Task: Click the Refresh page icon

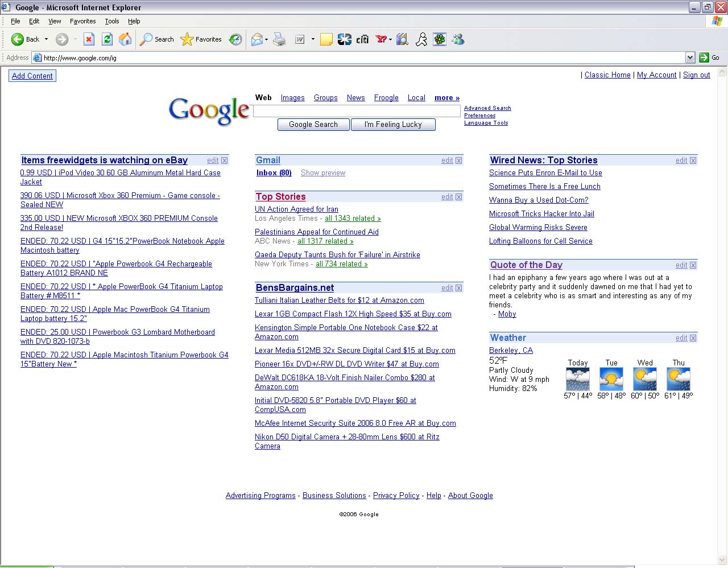Action: [x=107, y=39]
